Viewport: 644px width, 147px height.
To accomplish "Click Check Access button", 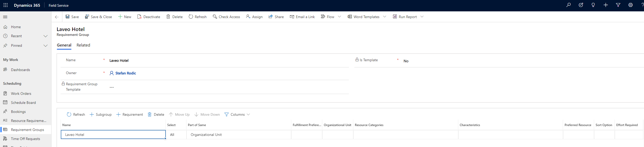I will (x=226, y=17).
